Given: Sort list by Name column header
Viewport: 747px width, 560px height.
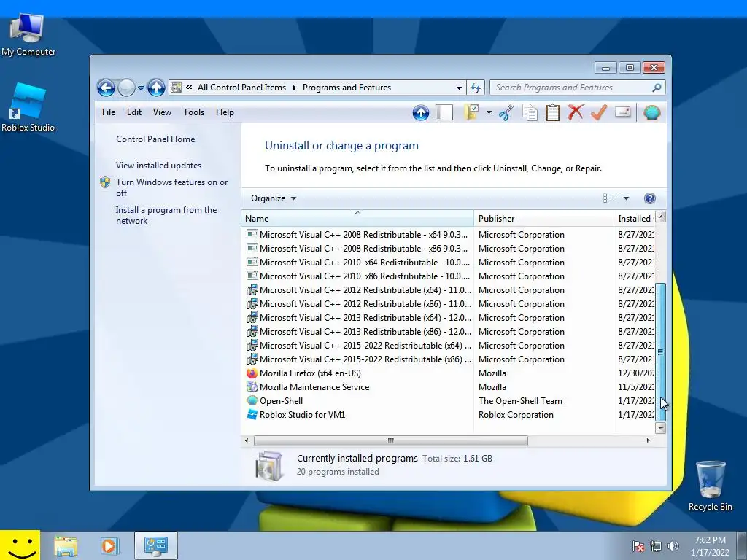Looking at the screenshot, I should click(357, 219).
